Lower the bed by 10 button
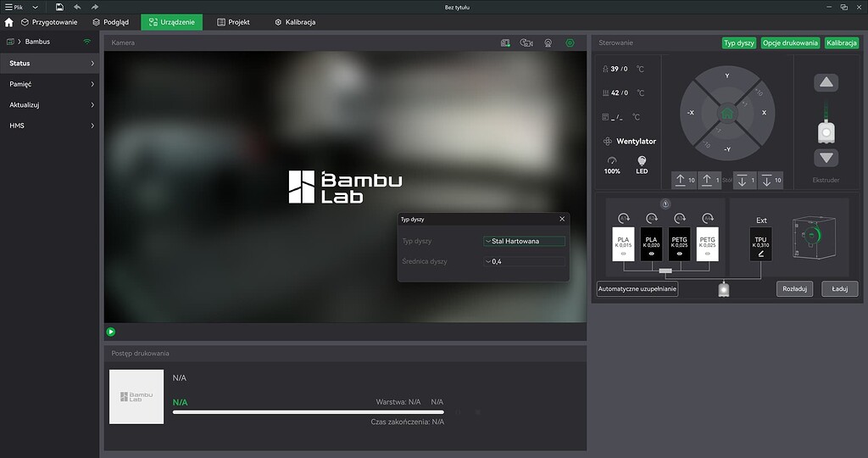Viewport: 868px width, 458px height. point(770,180)
